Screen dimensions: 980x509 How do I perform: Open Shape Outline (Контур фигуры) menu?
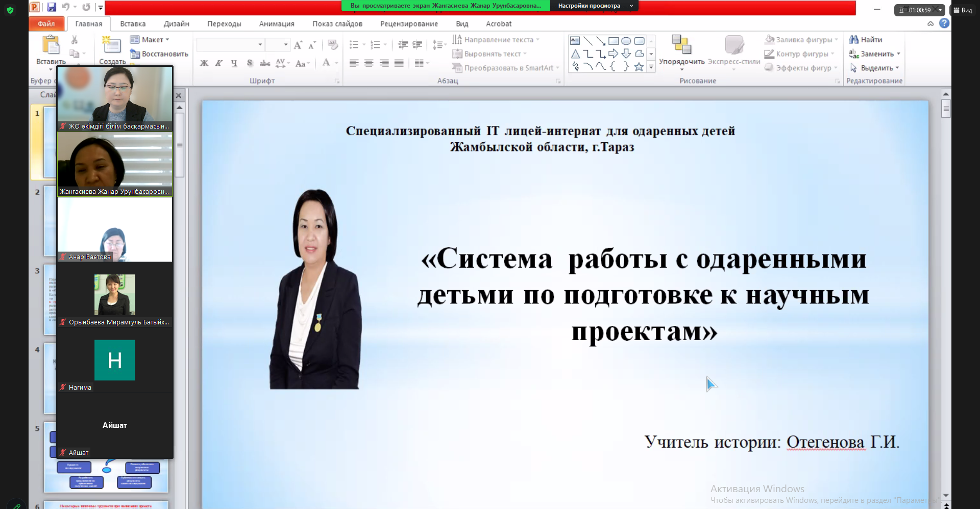pos(799,54)
